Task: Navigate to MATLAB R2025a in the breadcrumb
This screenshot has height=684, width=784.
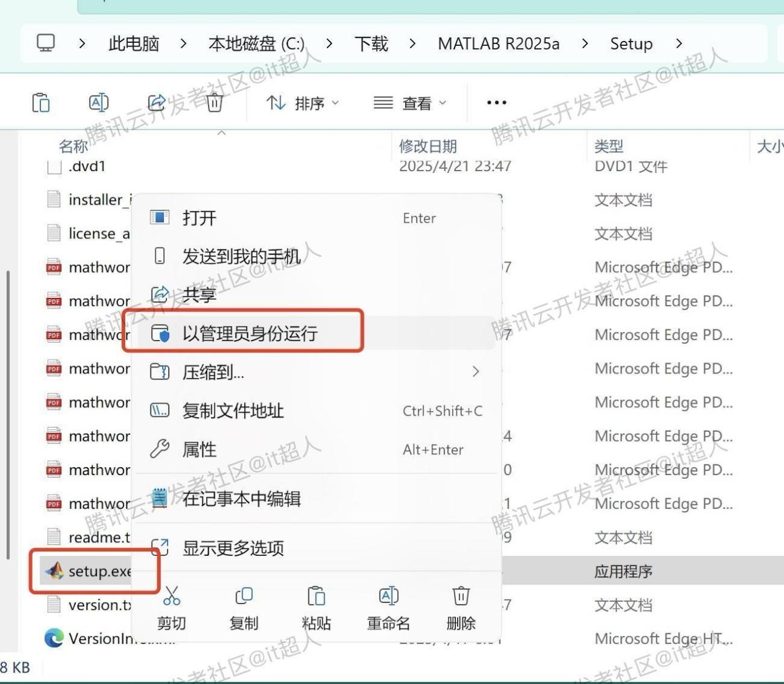Action: pyautogui.click(x=498, y=43)
